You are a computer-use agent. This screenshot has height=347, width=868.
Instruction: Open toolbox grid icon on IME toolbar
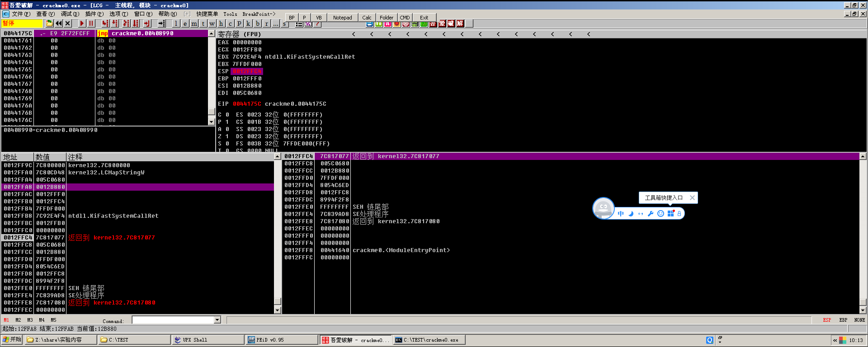point(671,214)
